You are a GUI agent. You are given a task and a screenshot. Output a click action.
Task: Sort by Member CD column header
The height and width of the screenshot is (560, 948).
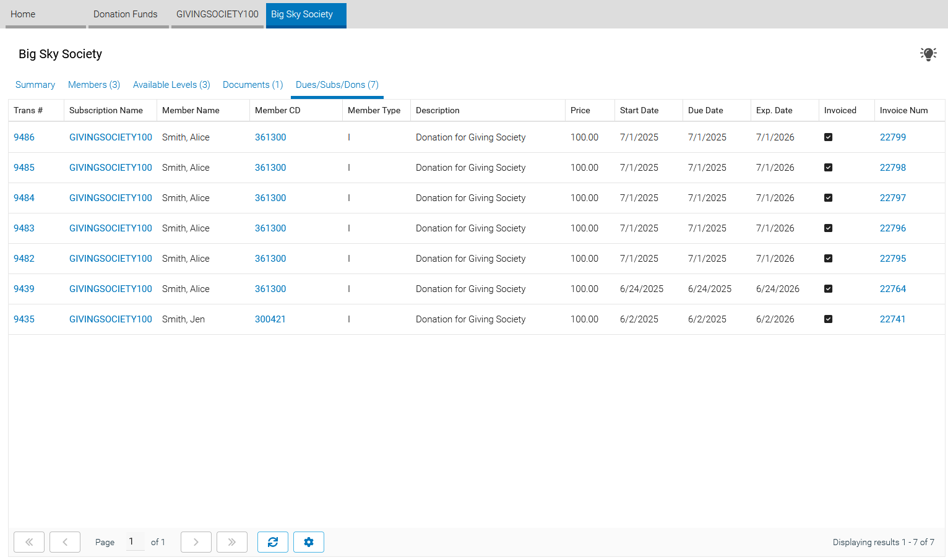(296, 110)
